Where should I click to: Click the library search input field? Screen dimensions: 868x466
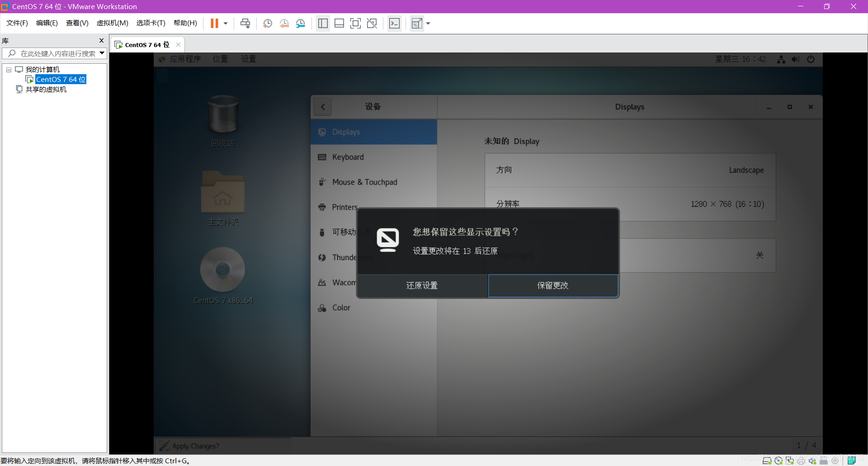(54, 53)
